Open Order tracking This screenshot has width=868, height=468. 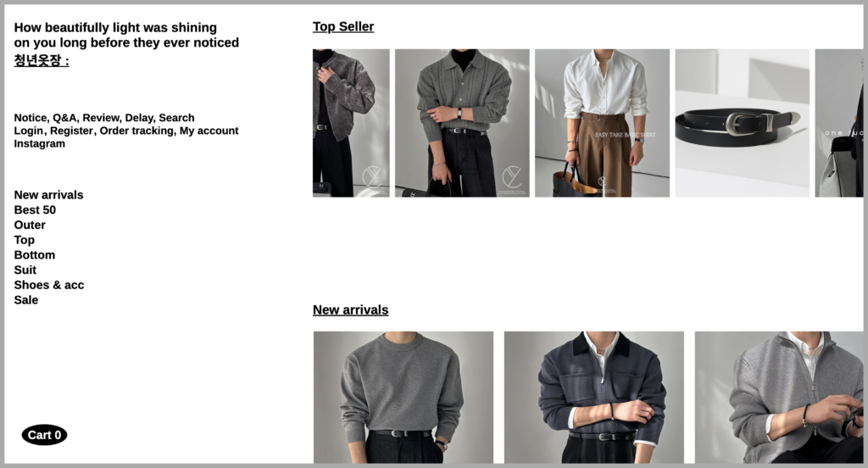click(136, 131)
